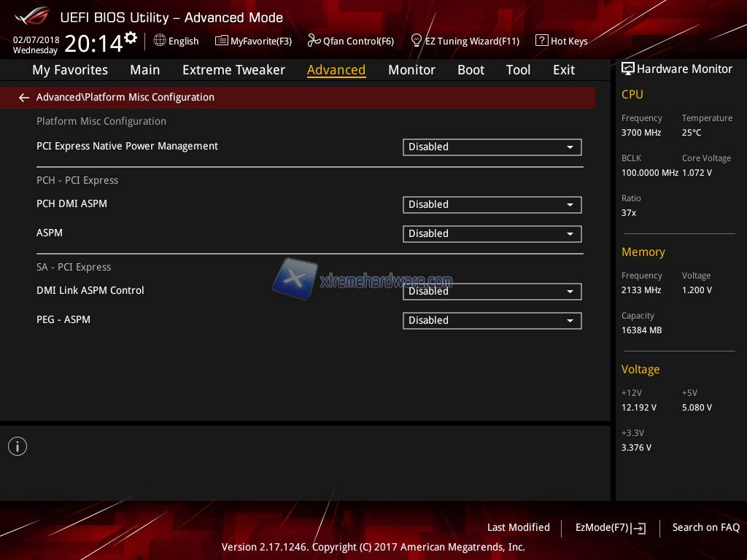
Task: Open the PCH DMI ASPM dropdown
Action: point(492,205)
